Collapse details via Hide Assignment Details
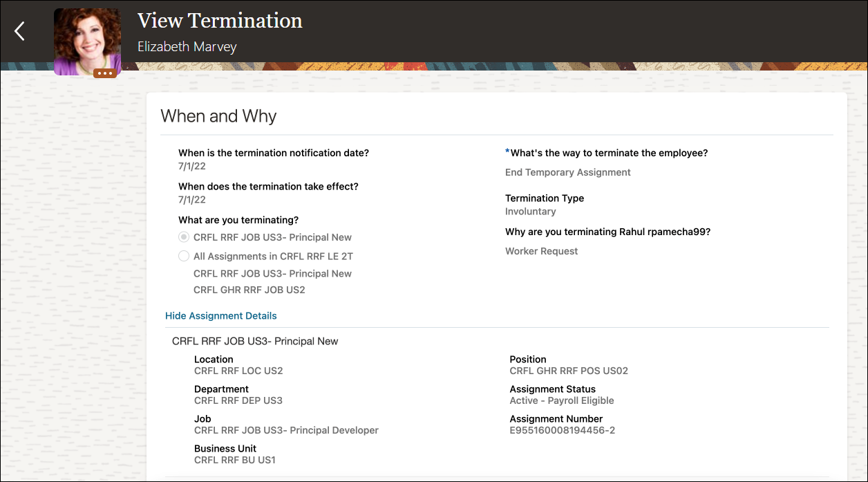868x482 pixels. (x=220, y=316)
